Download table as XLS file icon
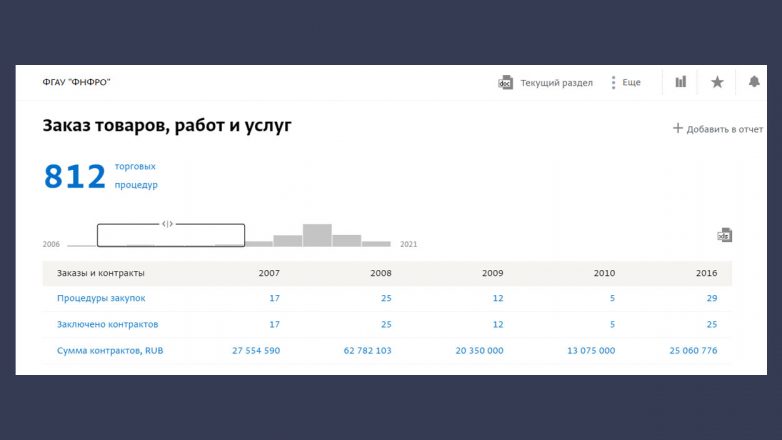The width and height of the screenshot is (782, 440). [725, 235]
